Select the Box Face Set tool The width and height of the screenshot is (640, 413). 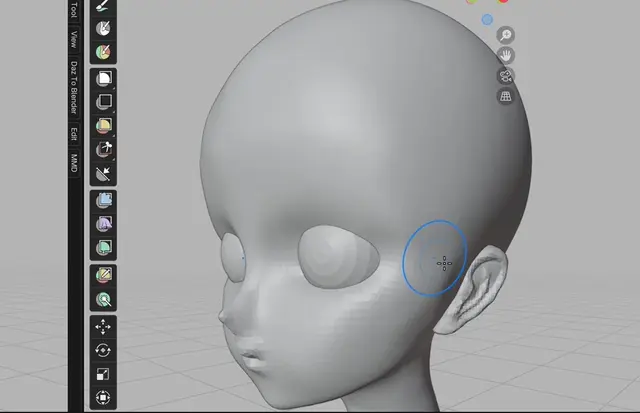pos(103,125)
